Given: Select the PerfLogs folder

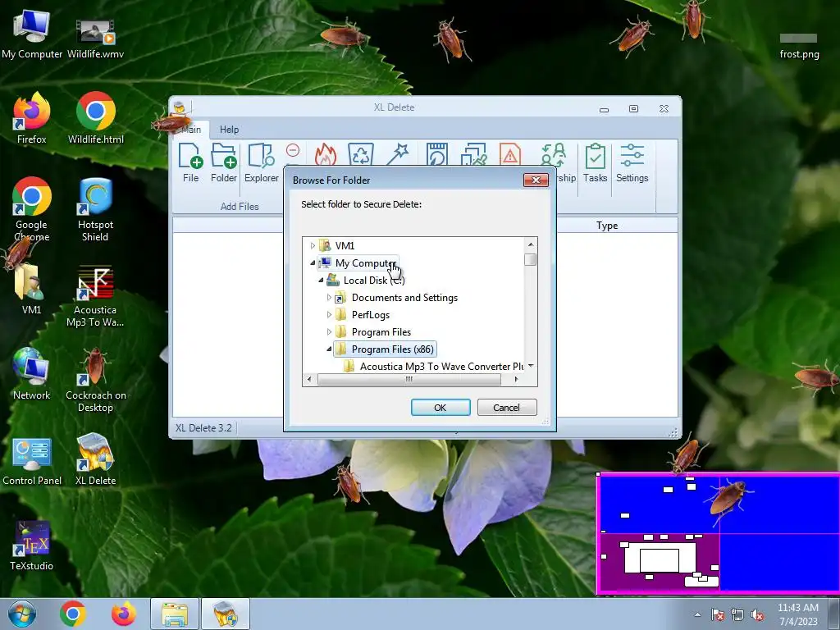Looking at the screenshot, I should point(370,314).
